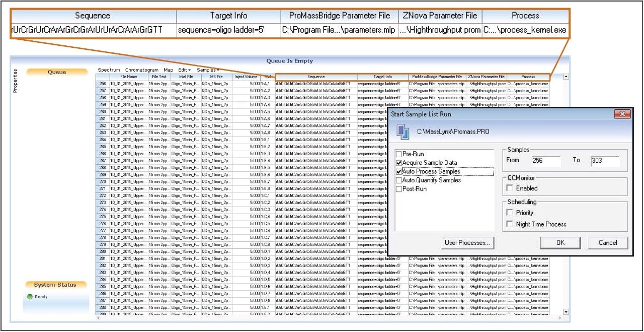Click File Text cell in row 278
644x332 pixels.
click(x=158, y=237)
